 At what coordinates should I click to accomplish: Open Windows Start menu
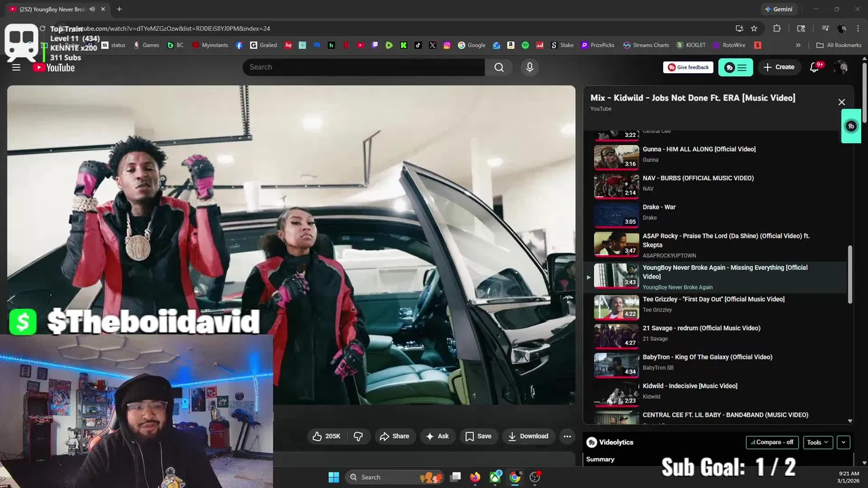click(x=334, y=477)
